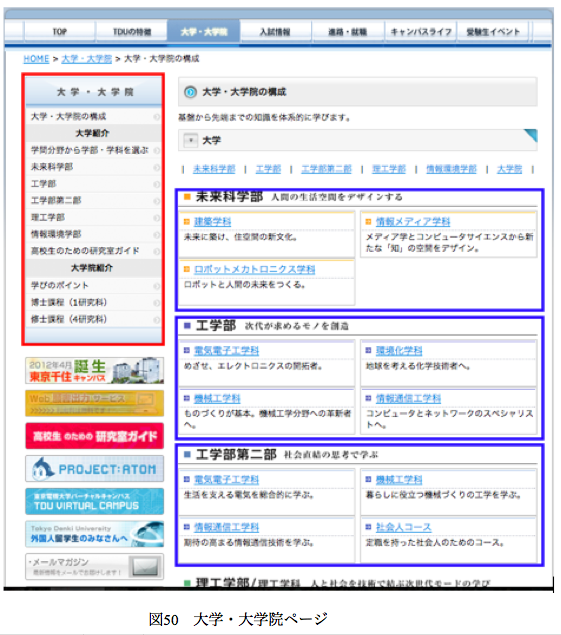Image resolution: width=561 pixels, height=635 pixels.
Task: Open 電気電子工学科 under 工学部第二部 section
Action: [x=226, y=479]
